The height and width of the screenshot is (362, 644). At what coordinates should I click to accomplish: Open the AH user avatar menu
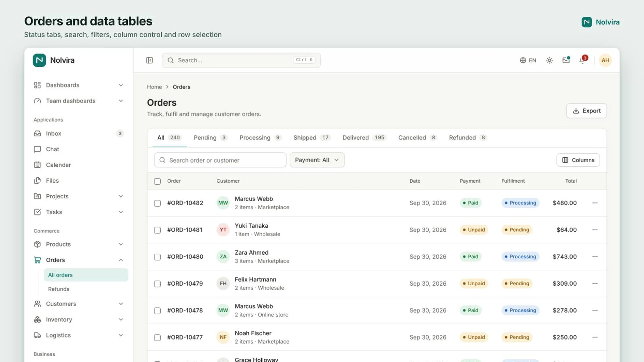[605, 60]
